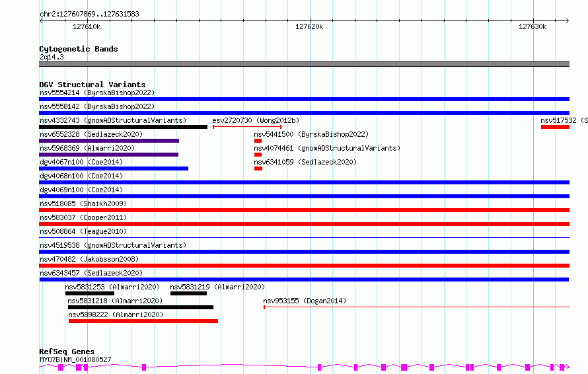588x374 pixels.
Task: Click the esv2720730 (Wong2012b) label
Action: (256, 120)
